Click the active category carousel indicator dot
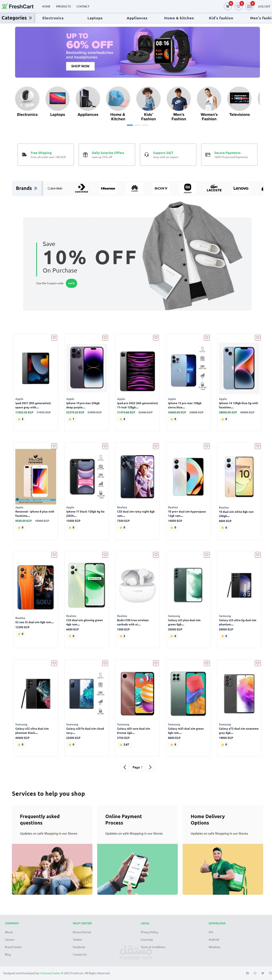The width and height of the screenshot is (272, 980). point(130,125)
